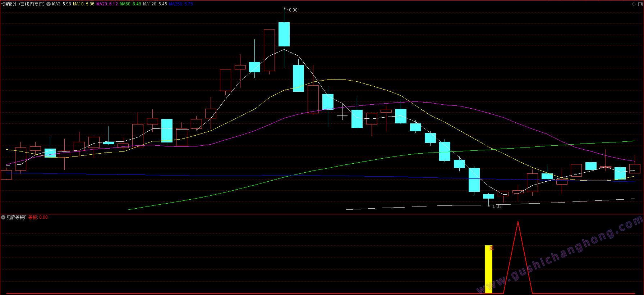Select the last red candlestick at right edge
The width and height of the screenshot is (644, 295).
point(635,169)
